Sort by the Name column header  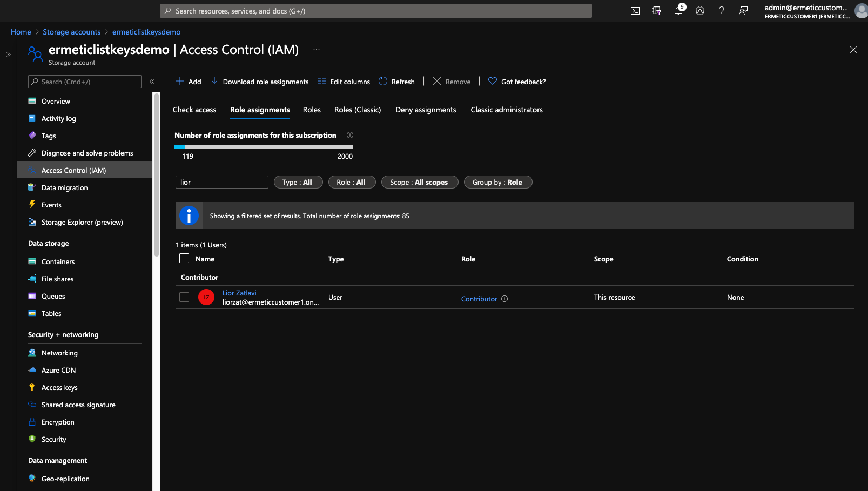205,259
